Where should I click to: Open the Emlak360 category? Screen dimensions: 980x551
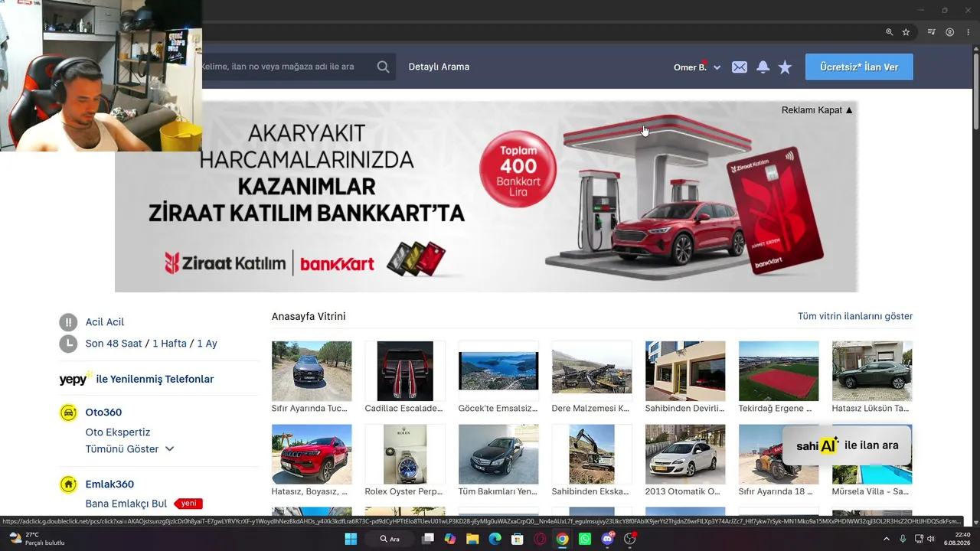(109, 484)
